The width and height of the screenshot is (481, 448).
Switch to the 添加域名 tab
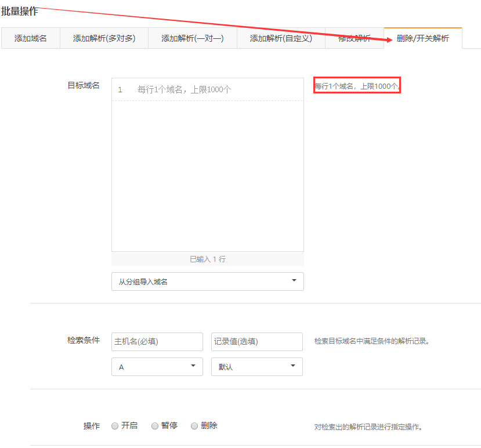tap(31, 38)
